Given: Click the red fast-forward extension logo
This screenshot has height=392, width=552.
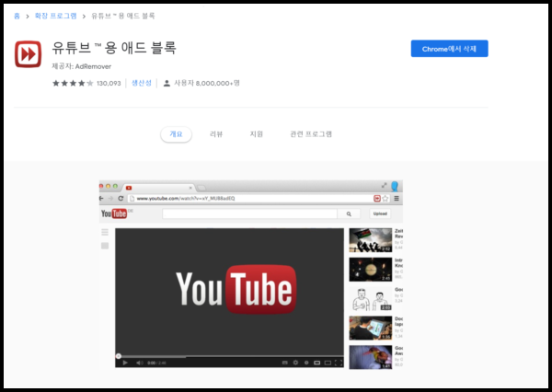Looking at the screenshot, I should click(28, 54).
